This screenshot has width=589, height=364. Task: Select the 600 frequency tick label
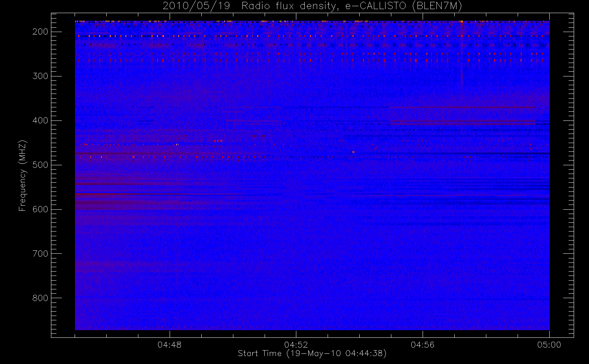click(40, 210)
